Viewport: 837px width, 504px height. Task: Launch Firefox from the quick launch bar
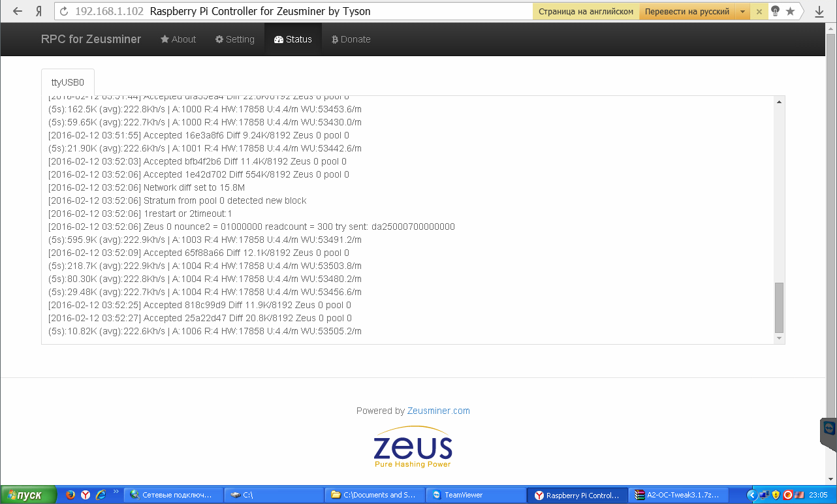[x=71, y=495]
